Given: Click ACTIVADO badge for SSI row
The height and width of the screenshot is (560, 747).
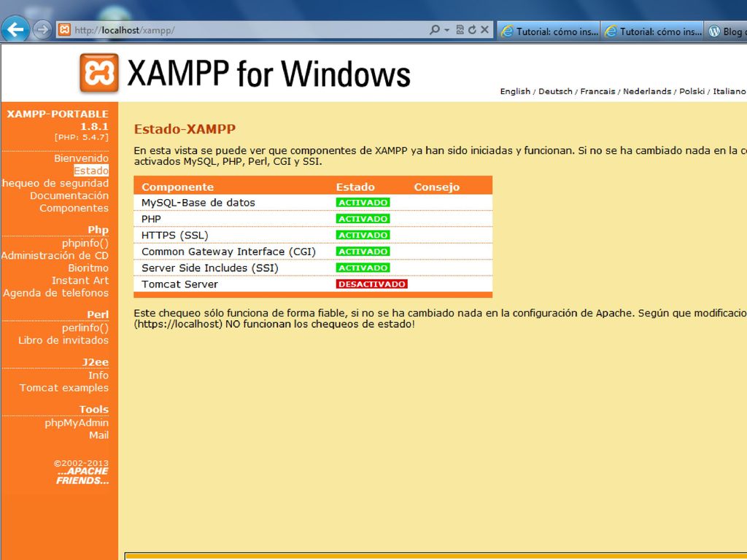Looking at the screenshot, I should tap(363, 268).
